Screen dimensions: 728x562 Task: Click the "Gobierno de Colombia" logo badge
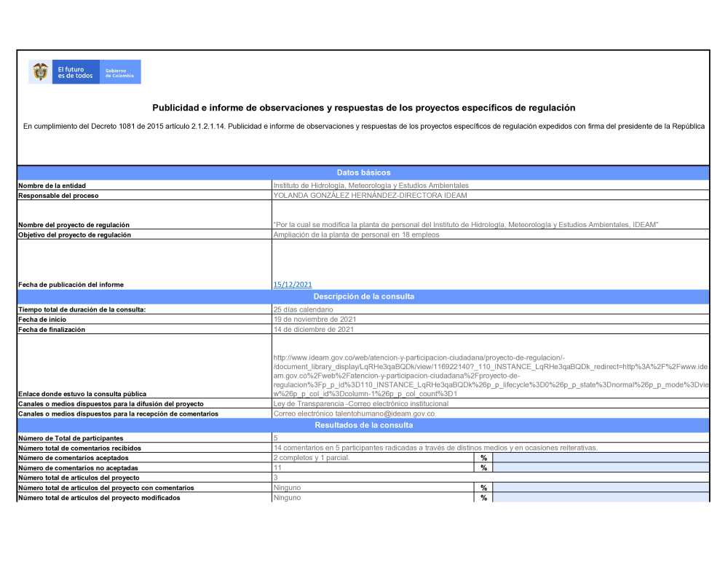click(x=120, y=73)
